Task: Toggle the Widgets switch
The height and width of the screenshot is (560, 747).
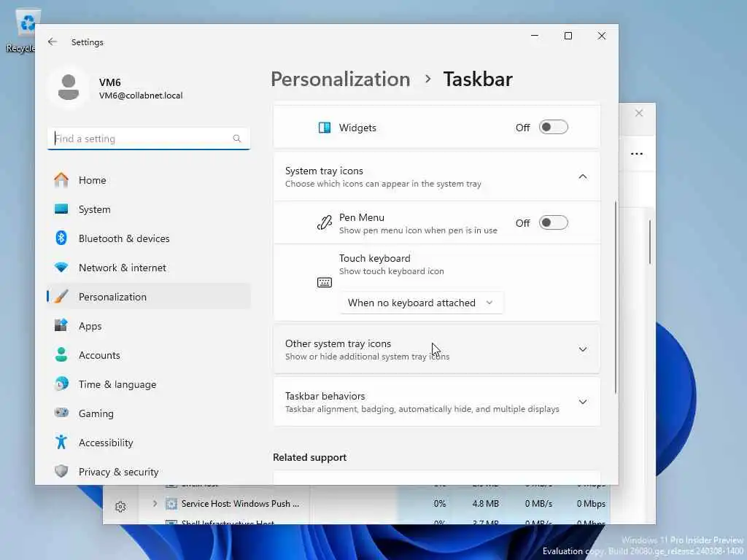Action: [x=553, y=127]
